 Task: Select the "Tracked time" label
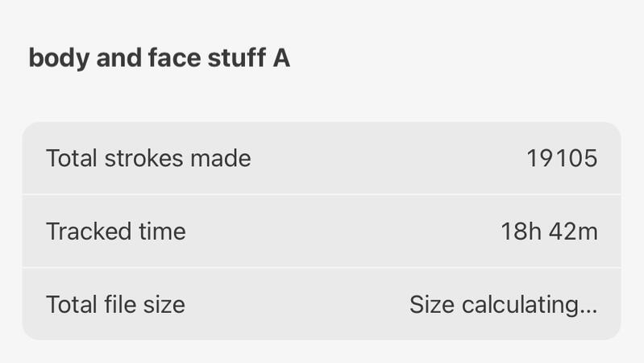pyautogui.click(x=116, y=232)
